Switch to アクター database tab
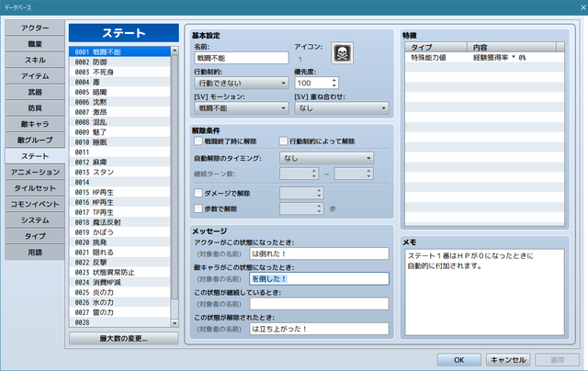The height and width of the screenshot is (371, 588). click(35, 28)
